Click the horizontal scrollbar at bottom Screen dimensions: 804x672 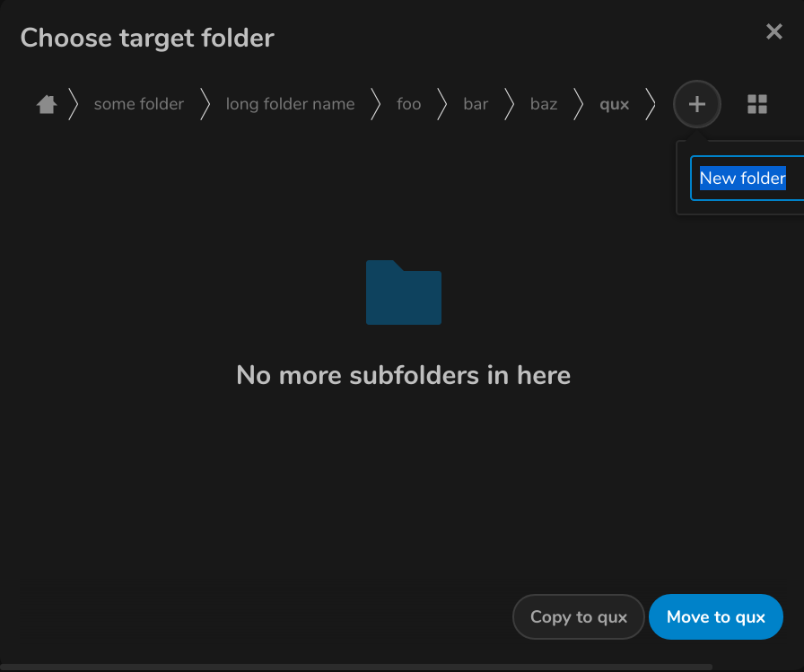[x=356, y=667]
